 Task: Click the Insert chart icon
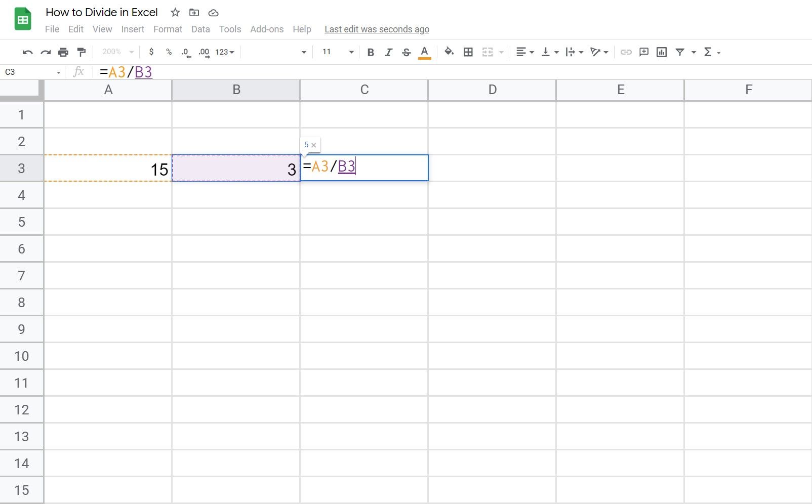point(661,52)
